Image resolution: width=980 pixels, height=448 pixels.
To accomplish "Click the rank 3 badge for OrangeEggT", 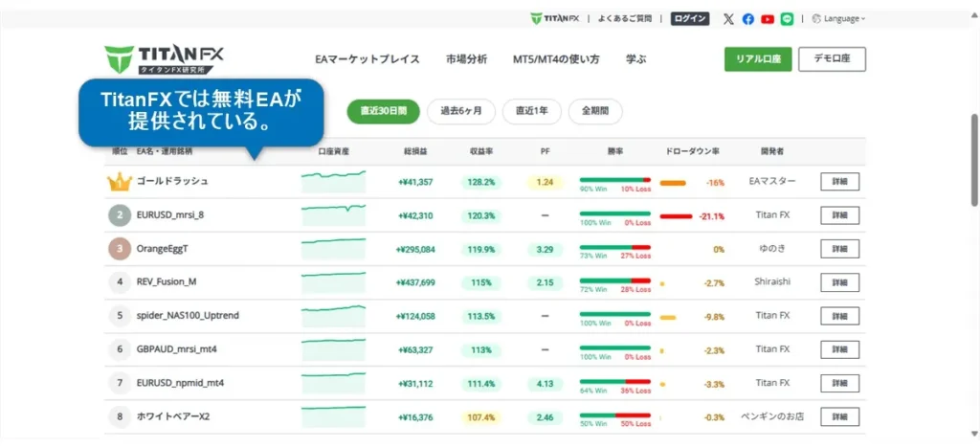I will (x=120, y=249).
